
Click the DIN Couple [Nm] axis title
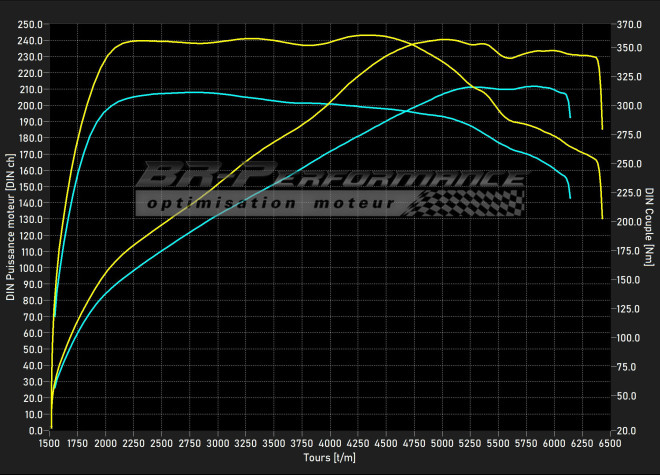649,227
